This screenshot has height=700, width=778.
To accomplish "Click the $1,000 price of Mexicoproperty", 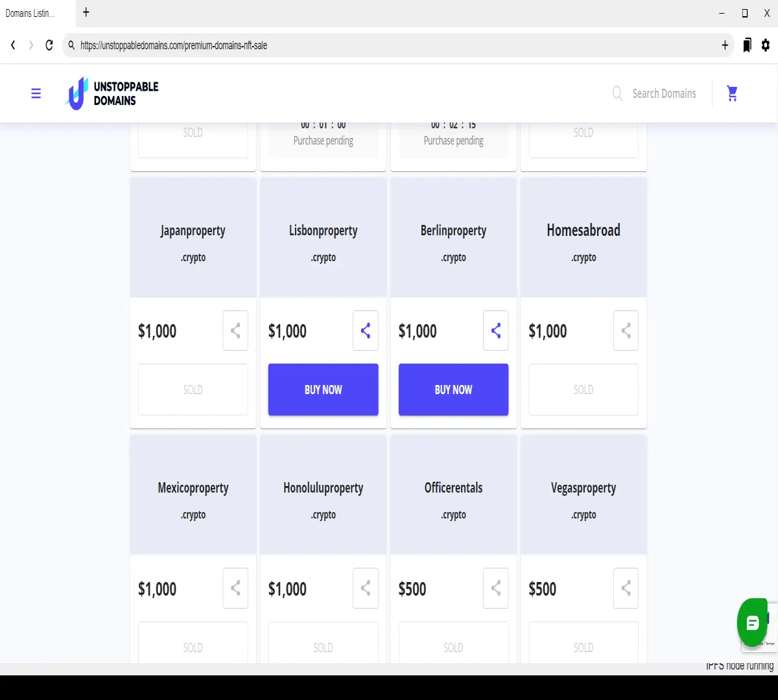I will tap(157, 589).
